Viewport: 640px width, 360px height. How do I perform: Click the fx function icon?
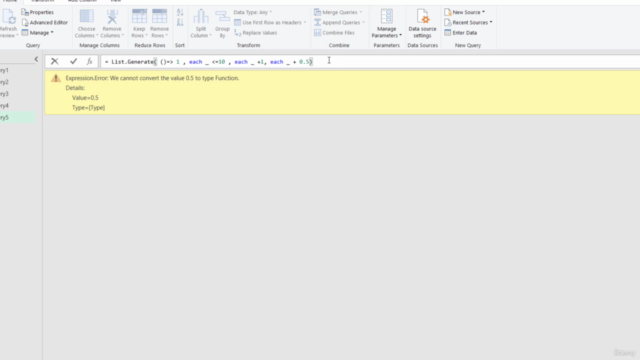(x=89, y=62)
